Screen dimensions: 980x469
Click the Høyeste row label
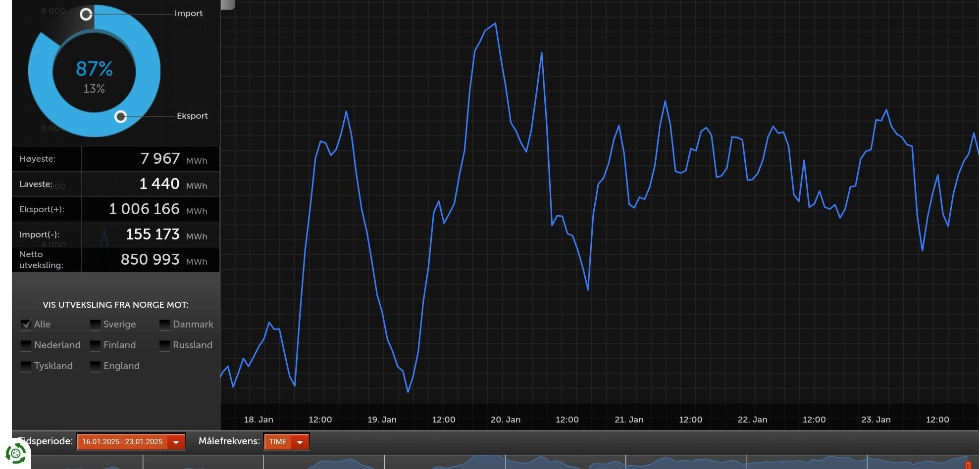[x=38, y=159]
